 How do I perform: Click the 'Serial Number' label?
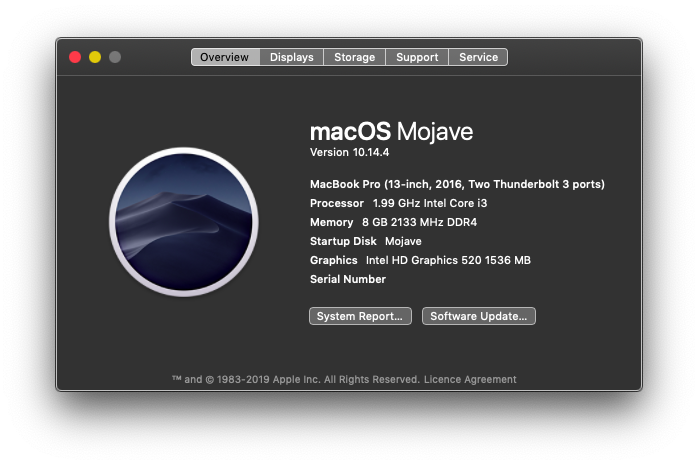pos(348,279)
